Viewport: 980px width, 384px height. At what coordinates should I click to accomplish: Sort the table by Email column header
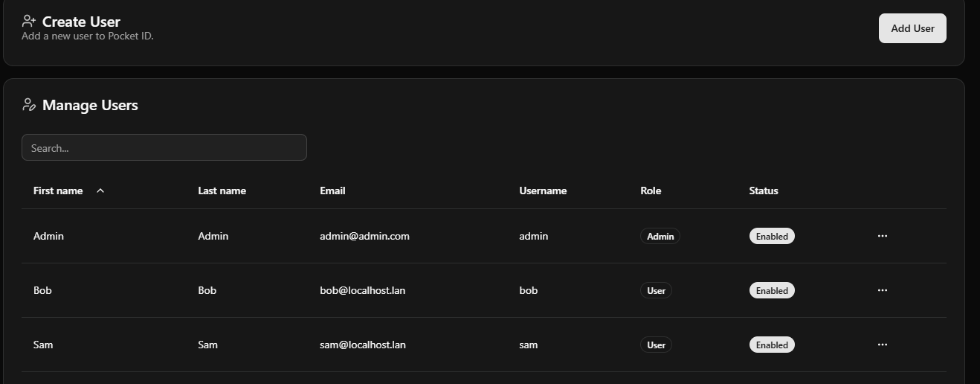tap(332, 191)
